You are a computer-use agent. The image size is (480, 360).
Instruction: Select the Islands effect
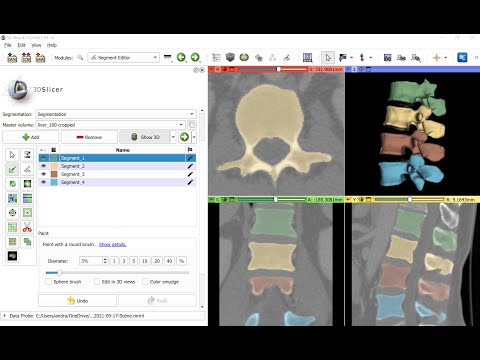point(12,242)
